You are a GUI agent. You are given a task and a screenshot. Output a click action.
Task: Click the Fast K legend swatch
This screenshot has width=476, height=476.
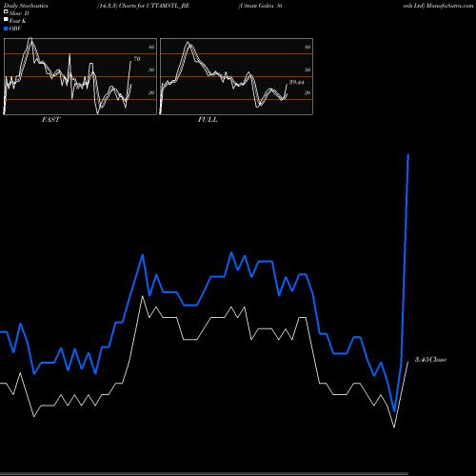tap(6, 19)
